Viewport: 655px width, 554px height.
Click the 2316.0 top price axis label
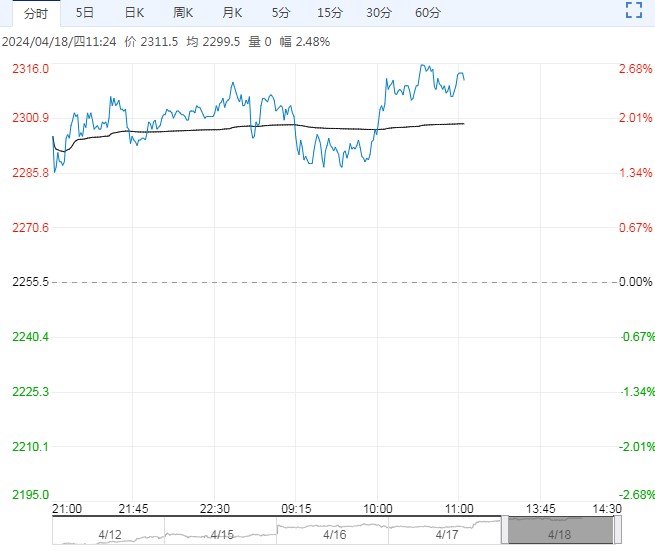click(x=31, y=69)
